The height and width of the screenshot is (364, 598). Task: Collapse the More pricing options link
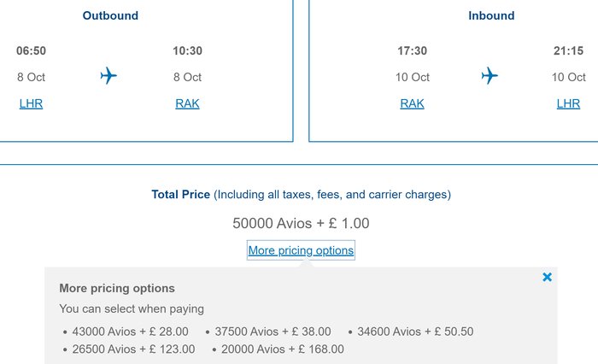click(301, 250)
